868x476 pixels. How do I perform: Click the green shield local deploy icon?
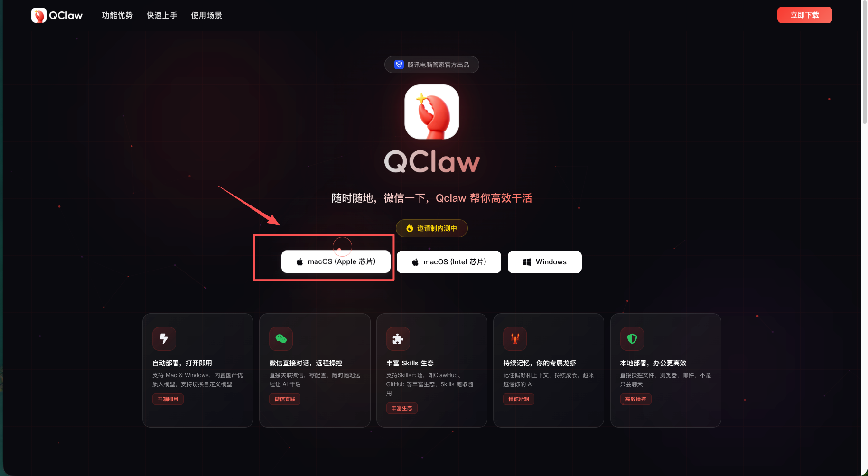(632, 339)
